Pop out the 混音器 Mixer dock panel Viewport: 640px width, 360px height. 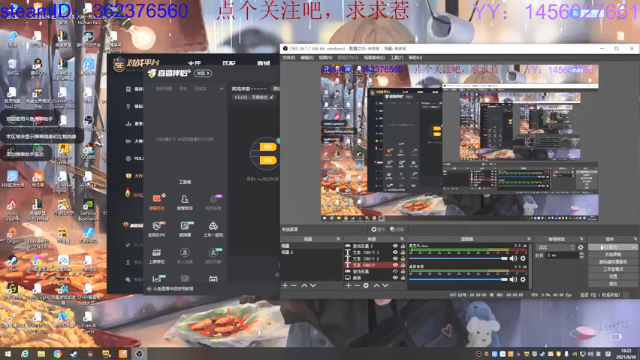(x=529, y=239)
